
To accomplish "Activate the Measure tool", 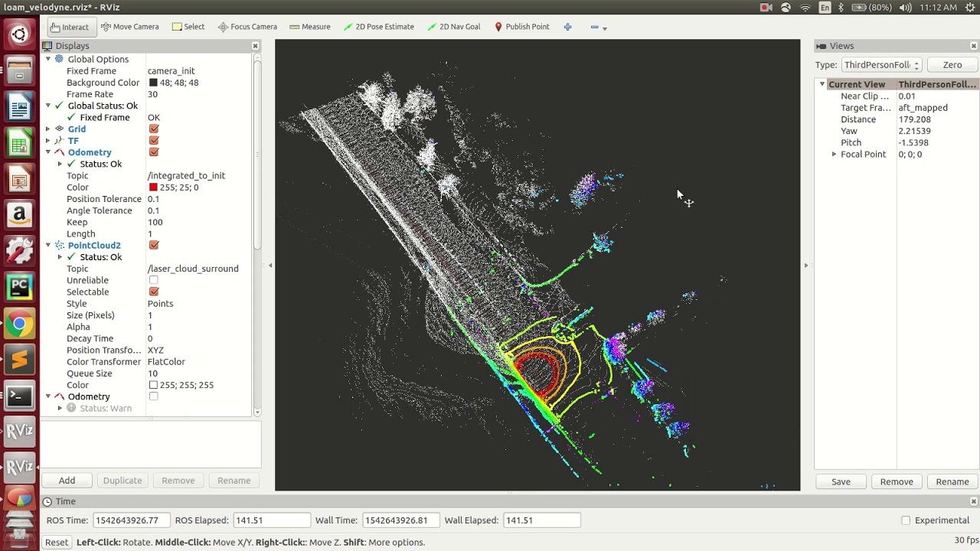I will tap(310, 27).
